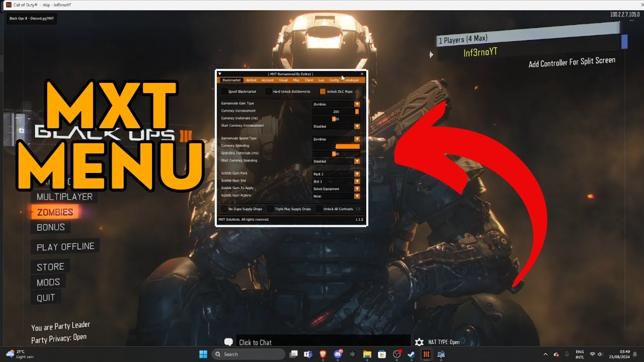
Task: Click the microphone tray icon
Action: point(567,354)
